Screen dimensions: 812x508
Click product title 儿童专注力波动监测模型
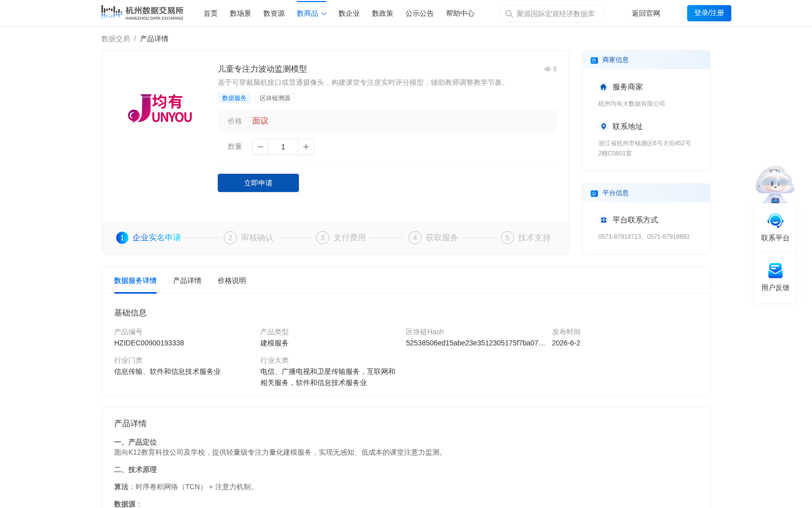[x=262, y=69]
